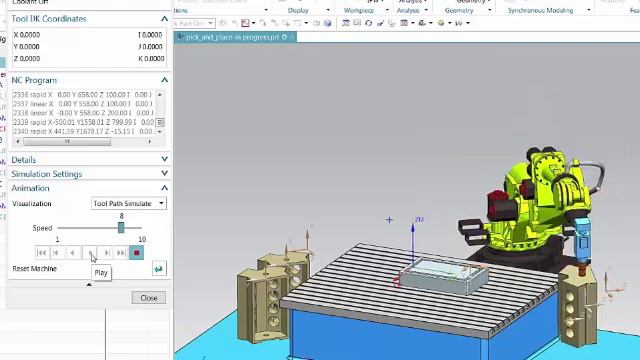Click NC Program horizontal scrollbar thumb
The height and width of the screenshot is (360, 640).
tap(67, 142)
